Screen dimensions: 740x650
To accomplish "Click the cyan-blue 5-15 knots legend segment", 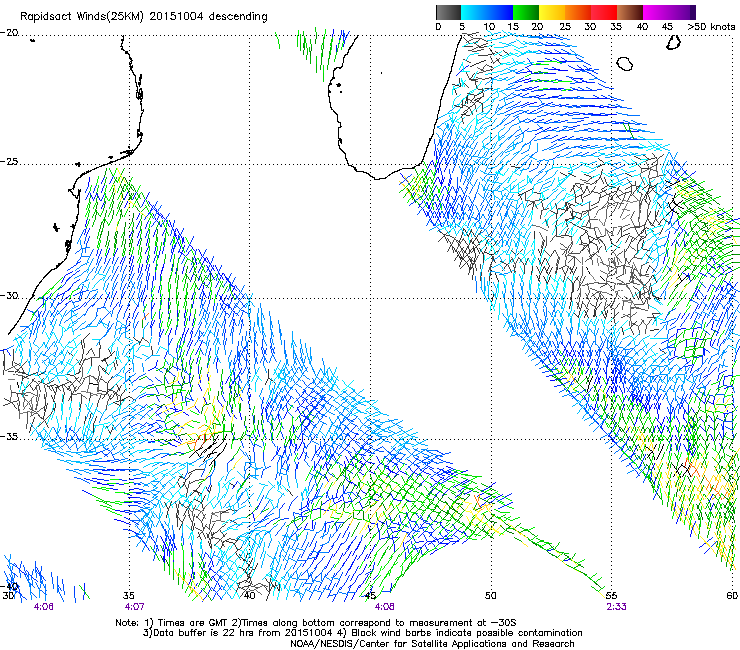I will click(x=487, y=12).
